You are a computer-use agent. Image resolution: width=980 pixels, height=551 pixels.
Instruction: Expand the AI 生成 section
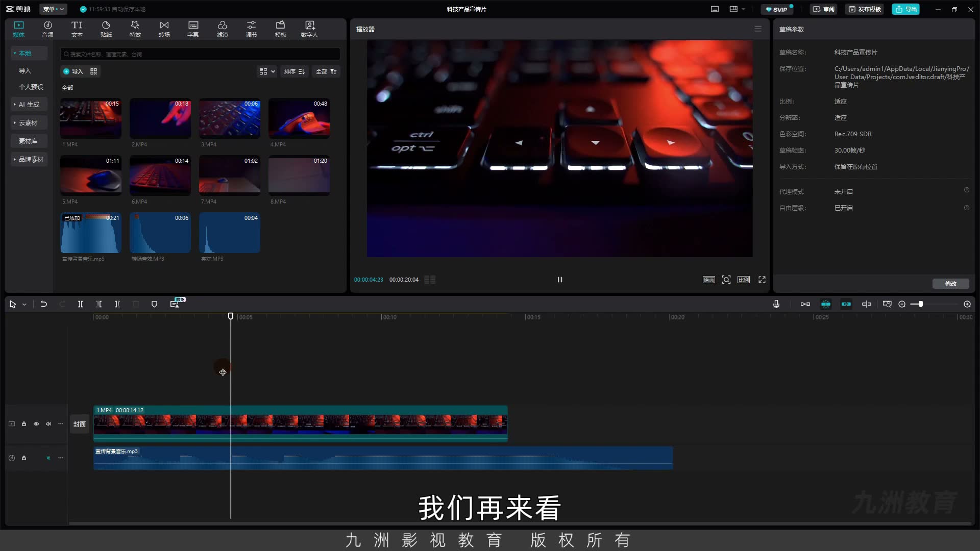[29, 104]
